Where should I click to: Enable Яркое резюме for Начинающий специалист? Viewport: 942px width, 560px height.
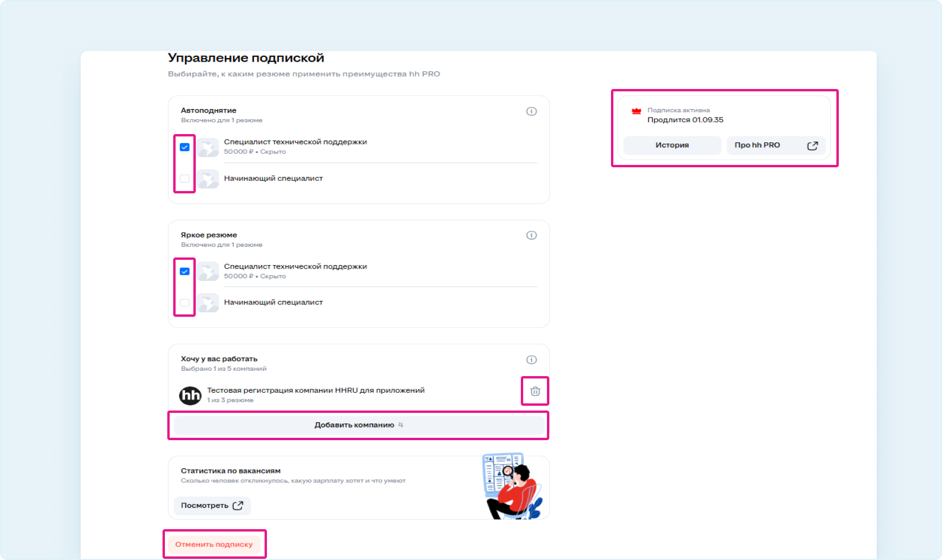(x=185, y=303)
